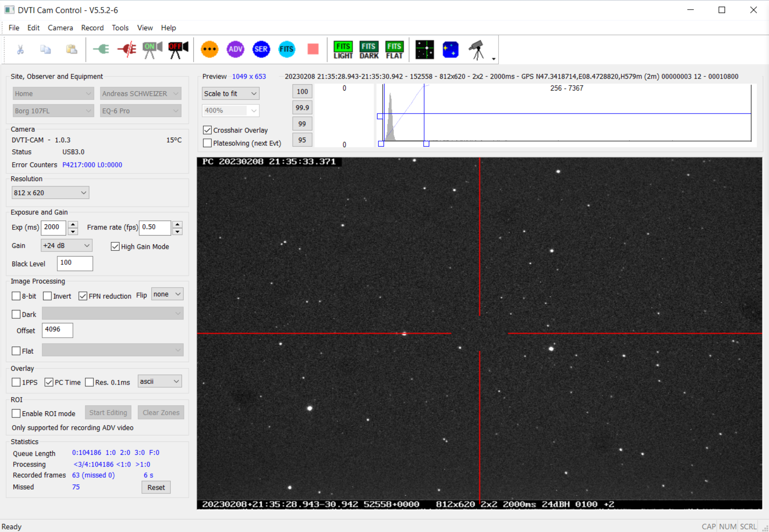Click the green connect camera plug icon
The height and width of the screenshot is (532, 769).
point(101,49)
